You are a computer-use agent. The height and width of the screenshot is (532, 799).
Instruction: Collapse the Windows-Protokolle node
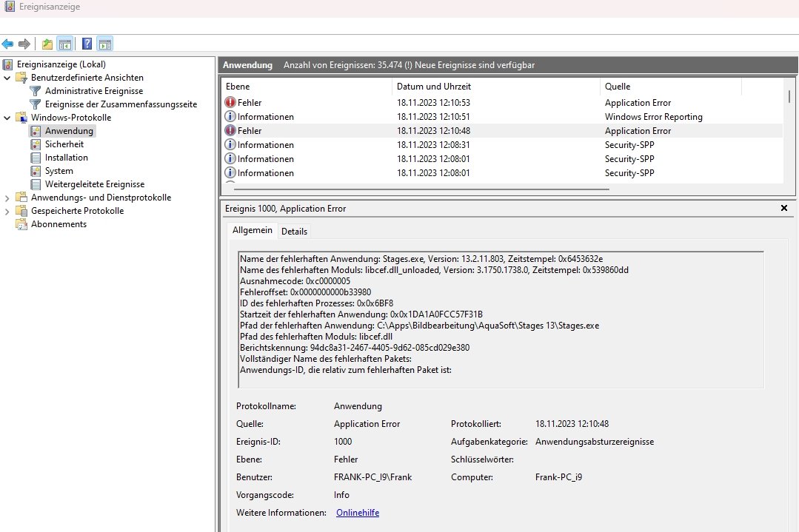click(7, 118)
